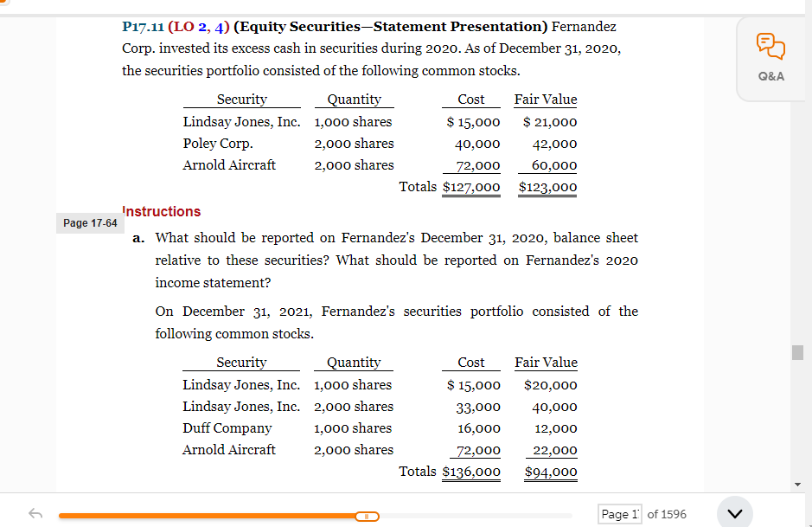Image resolution: width=812 pixels, height=527 pixels.
Task: Click the Page 17-64 label button
Action: pyautogui.click(x=90, y=222)
